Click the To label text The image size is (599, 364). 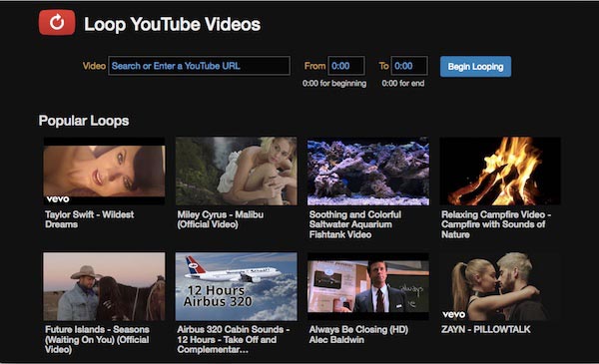[384, 66]
